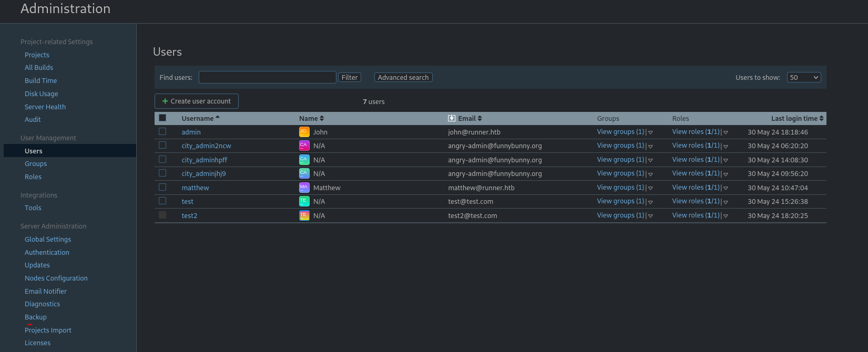Expand roles arrow for city_adminhpff row
Screen dimensions: 868x352
[x=726, y=160]
